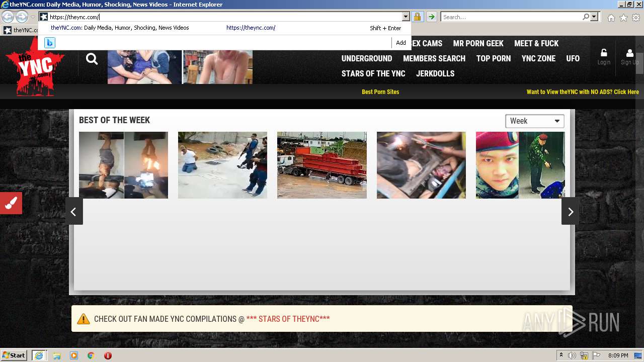Open the Chrome taskbar icon

coord(91,355)
